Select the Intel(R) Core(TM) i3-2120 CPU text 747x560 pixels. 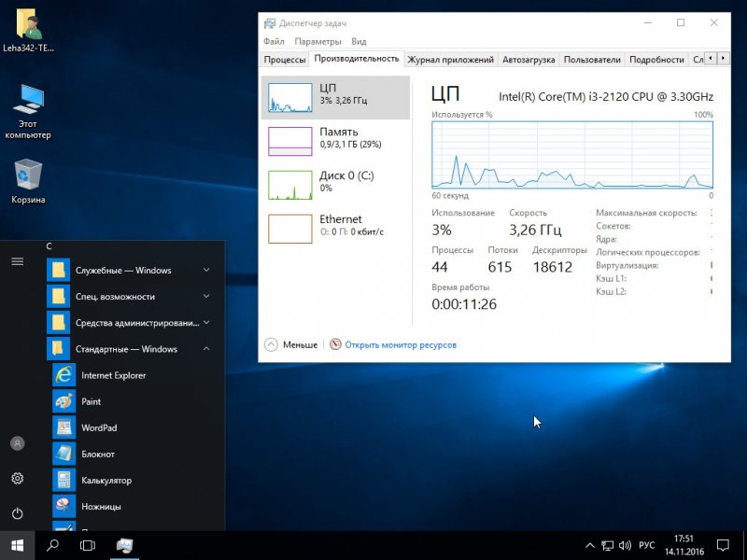click(x=606, y=97)
